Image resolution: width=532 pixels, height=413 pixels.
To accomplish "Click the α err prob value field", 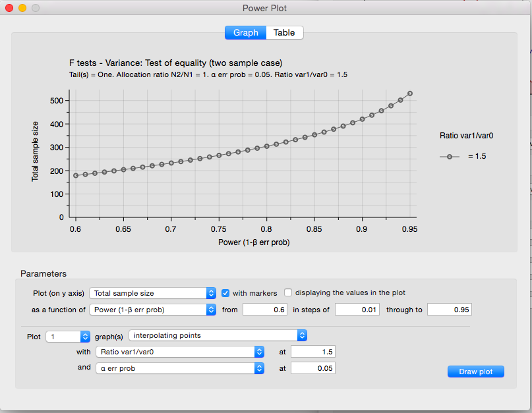I will click(314, 368).
